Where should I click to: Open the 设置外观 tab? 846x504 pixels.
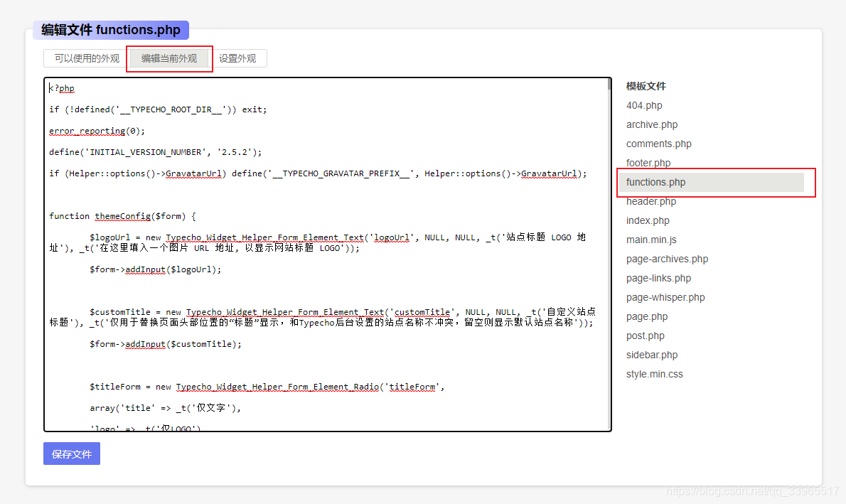(x=237, y=58)
